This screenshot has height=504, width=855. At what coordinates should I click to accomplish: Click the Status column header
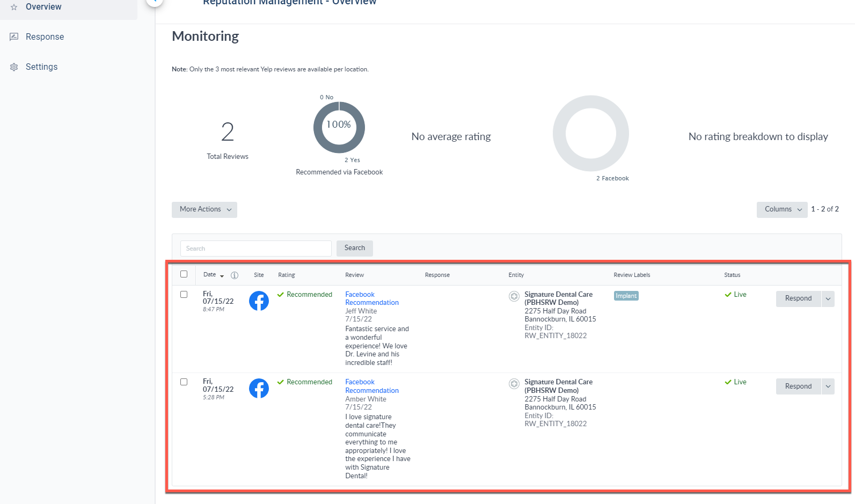point(732,275)
